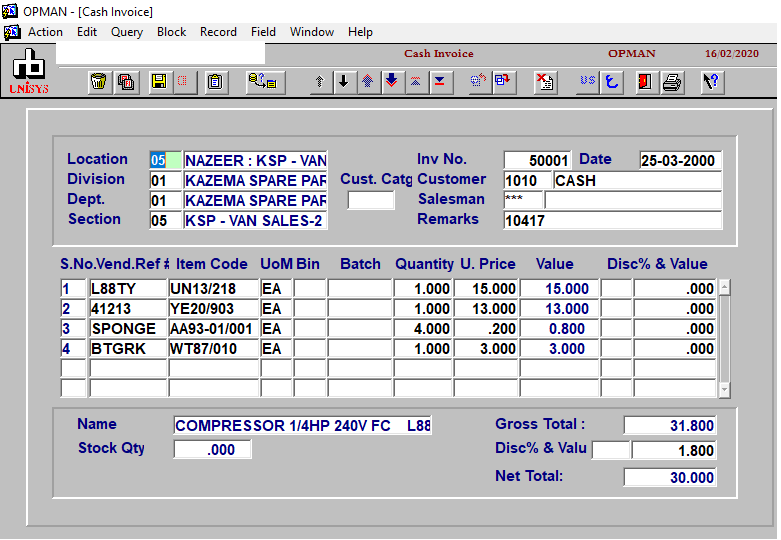Click the blue windows with red arrow icon

503,82
